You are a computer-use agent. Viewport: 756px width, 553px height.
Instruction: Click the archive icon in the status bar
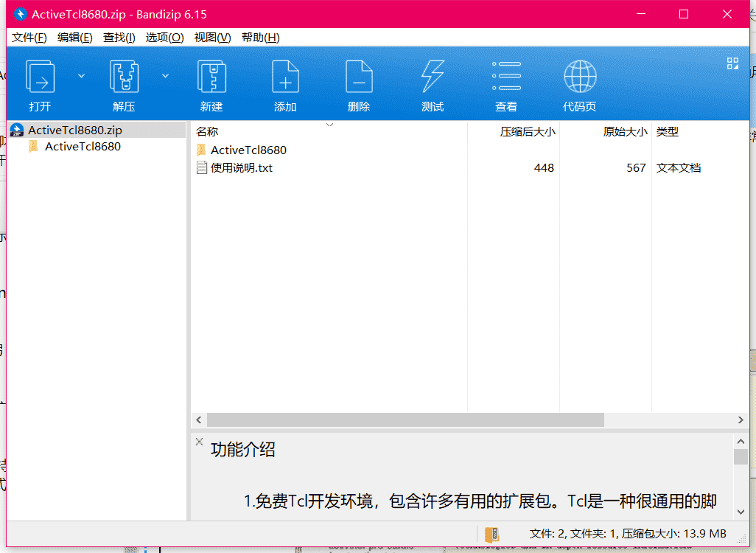click(x=491, y=535)
